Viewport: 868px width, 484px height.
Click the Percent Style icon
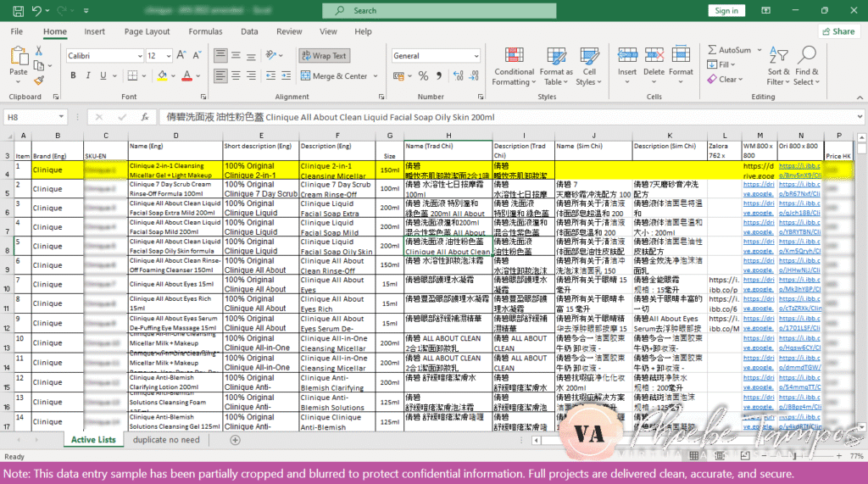coord(424,76)
